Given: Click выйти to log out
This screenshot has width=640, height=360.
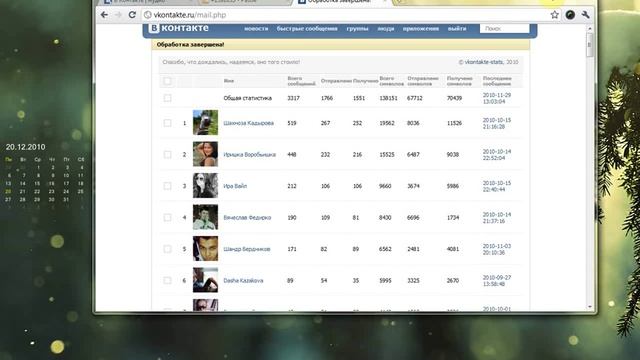Looking at the screenshot, I should point(457,29).
